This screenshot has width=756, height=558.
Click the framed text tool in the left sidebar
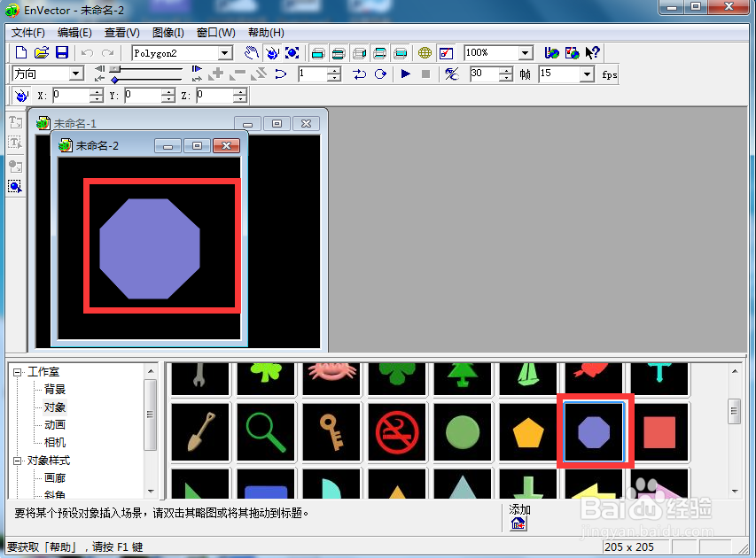pyautogui.click(x=15, y=143)
